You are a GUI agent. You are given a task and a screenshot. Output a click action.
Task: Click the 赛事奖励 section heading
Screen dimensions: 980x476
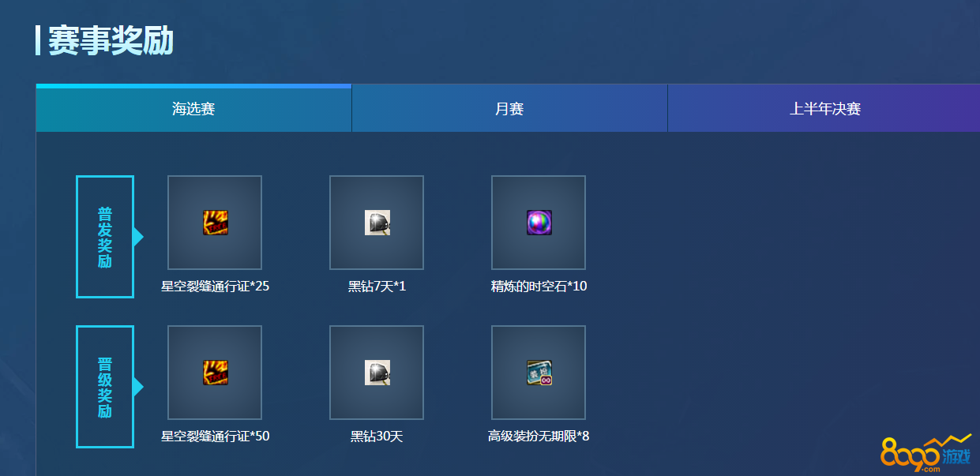tap(111, 41)
